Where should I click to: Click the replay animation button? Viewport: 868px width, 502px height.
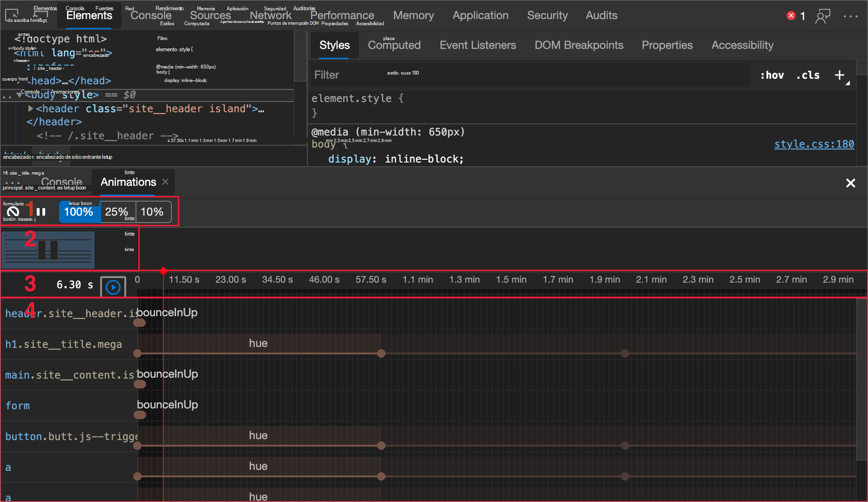click(113, 287)
